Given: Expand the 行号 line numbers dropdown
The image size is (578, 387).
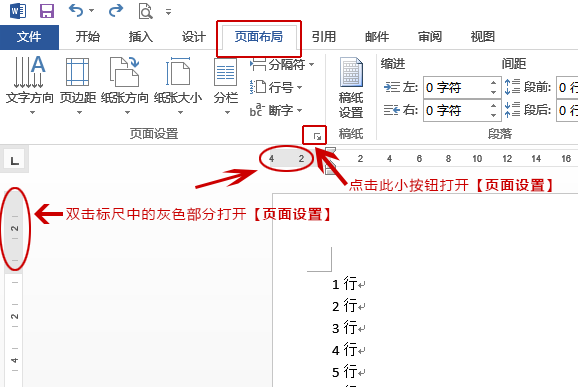Looking at the screenshot, I should tap(276, 87).
